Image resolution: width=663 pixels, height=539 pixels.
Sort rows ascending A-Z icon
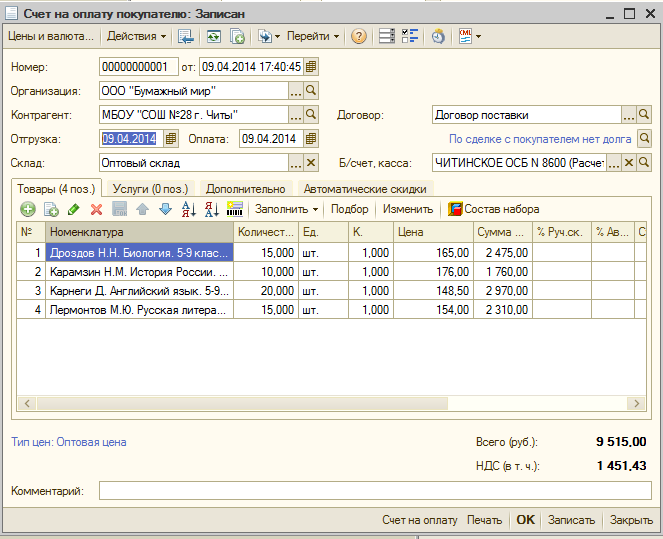pos(188,209)
